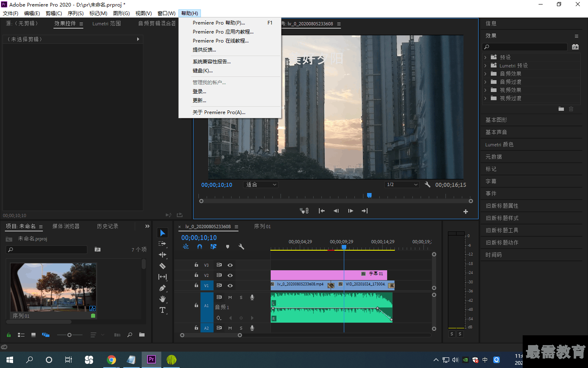588x368 pixels.
Task: Click program monitor playhead marker
Action: pos(369,195)
